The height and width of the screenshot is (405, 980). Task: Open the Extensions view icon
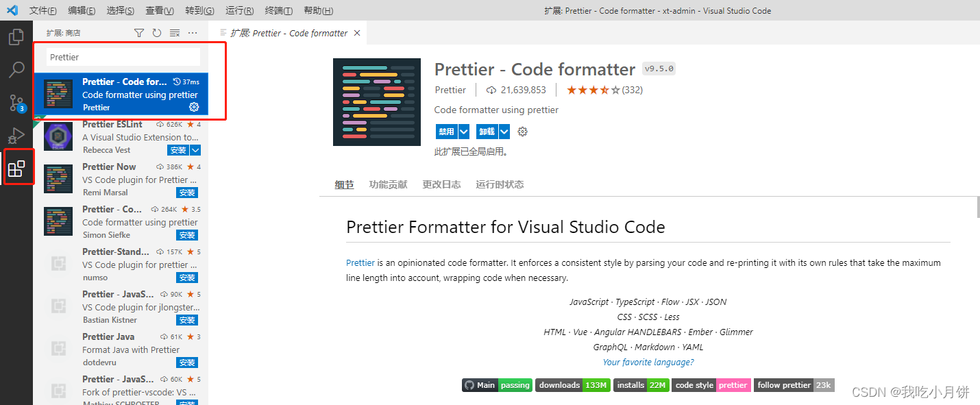pos(16,169)
